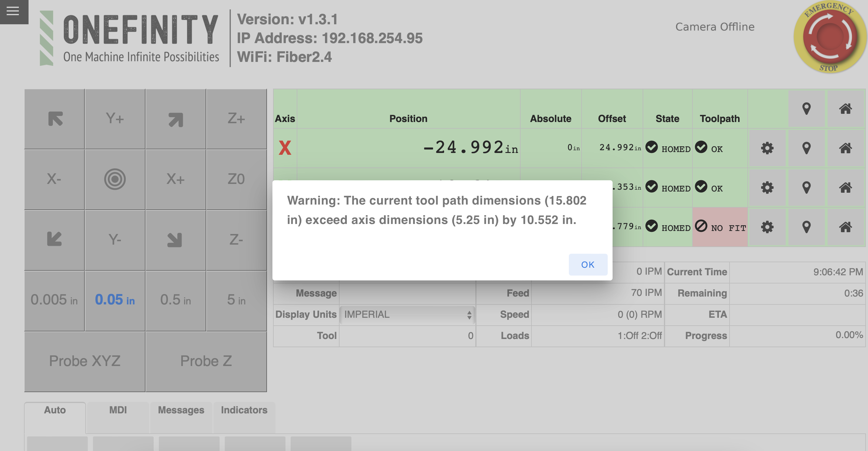The width and height of the screenshot is (868, 451).
Task: Home all axes from header row
Action: pos(845,108)
